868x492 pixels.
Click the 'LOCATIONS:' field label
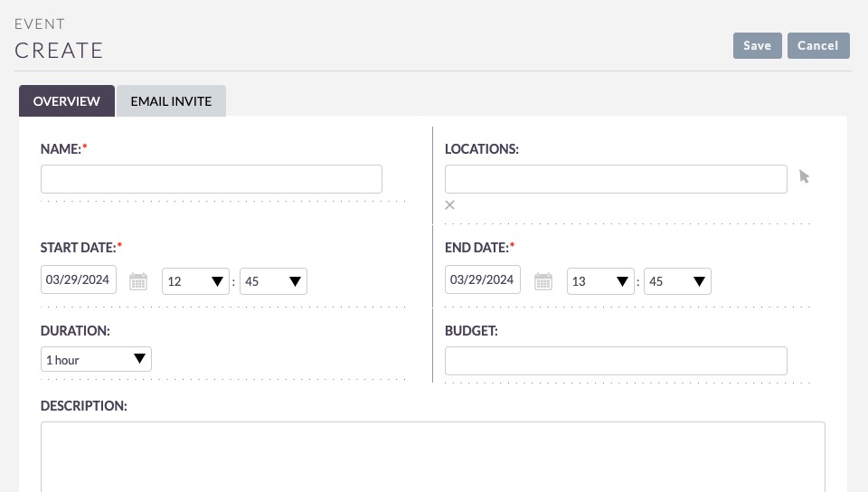pos(482,149)
